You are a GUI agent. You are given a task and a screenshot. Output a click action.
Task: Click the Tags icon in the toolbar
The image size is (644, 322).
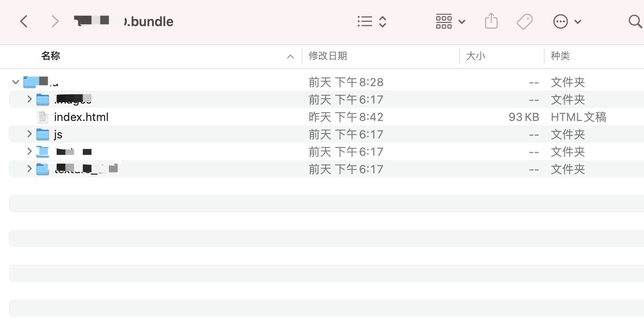[x=525, y=21]
